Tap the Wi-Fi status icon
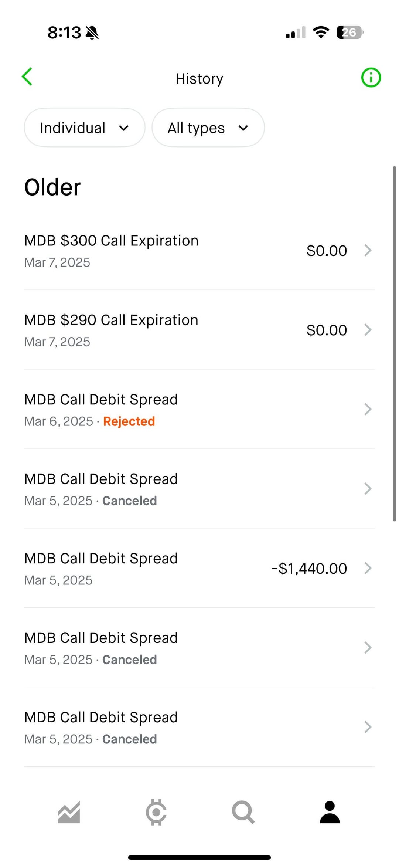The height and width of the screenshot is (868, 399). pos(321,33)
